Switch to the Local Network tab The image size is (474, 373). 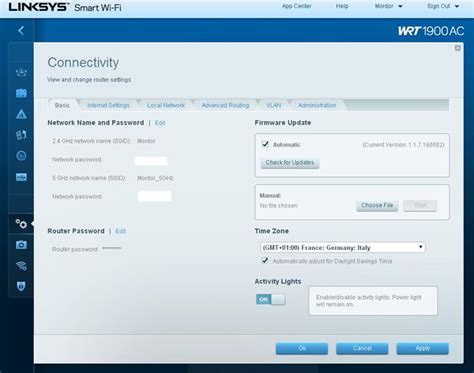(166, 105)
